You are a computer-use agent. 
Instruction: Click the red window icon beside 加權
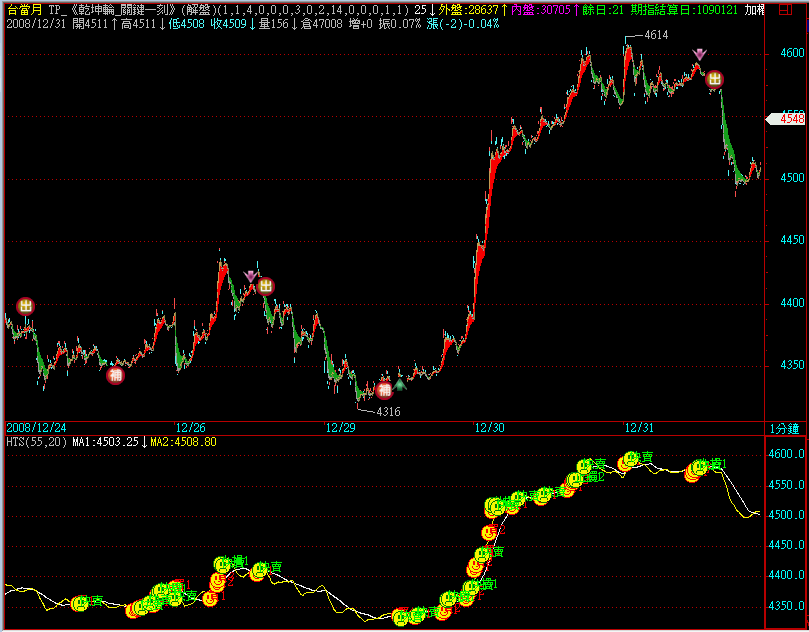785,10
